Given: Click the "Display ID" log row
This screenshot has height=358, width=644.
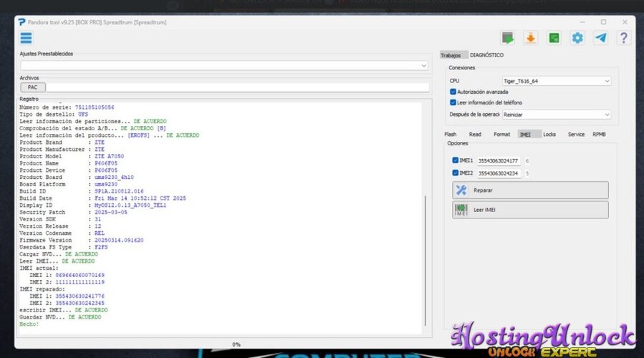Looking at the screenshot, I should pyautogui.click(x=93, y=205).
